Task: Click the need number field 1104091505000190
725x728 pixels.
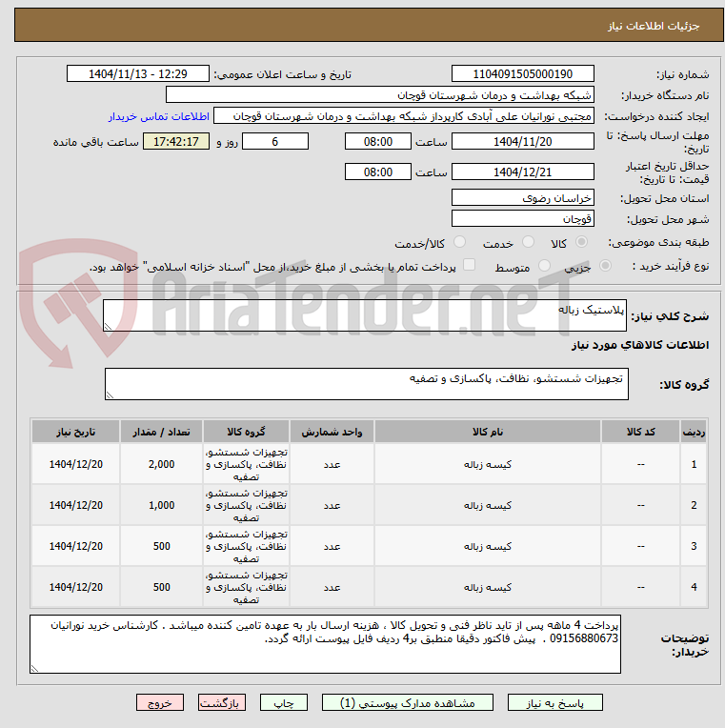Action: tap(523, 73)
